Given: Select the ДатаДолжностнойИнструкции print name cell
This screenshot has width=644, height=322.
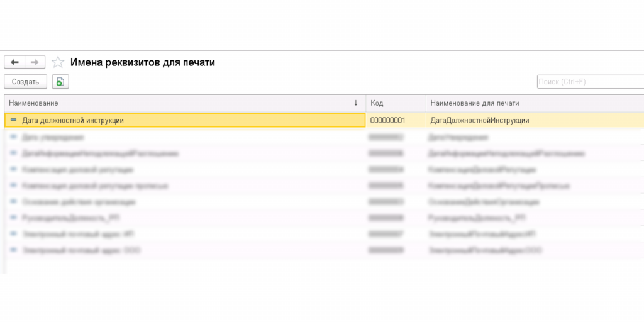Looking at the screenshot, I should click(x=479, y=120).
